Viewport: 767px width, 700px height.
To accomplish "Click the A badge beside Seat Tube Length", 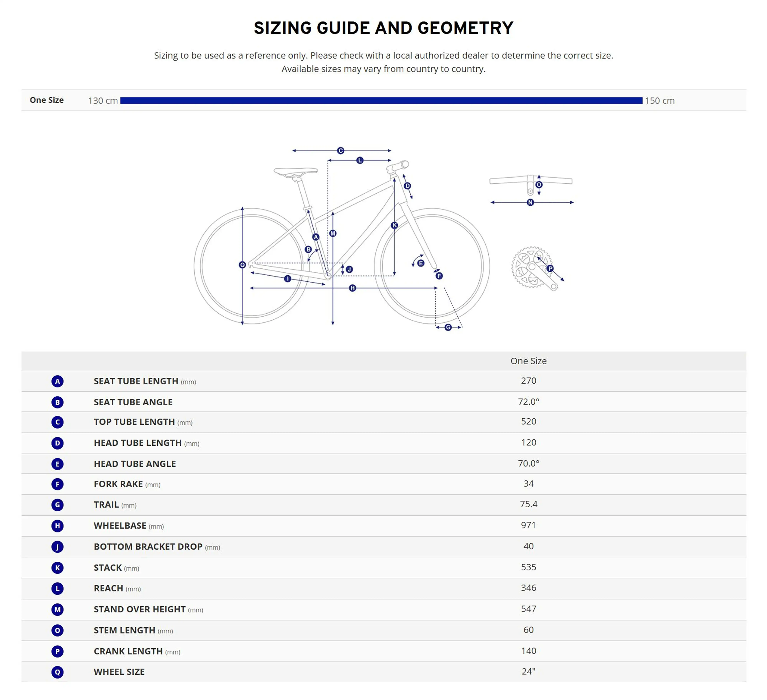I will (x=58, y=381).
